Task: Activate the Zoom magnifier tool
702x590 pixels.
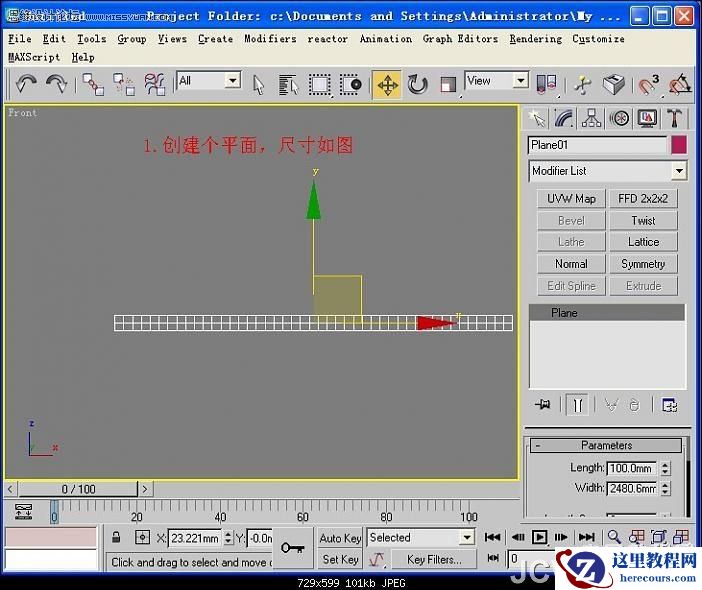Action: [x=614, y=537]
